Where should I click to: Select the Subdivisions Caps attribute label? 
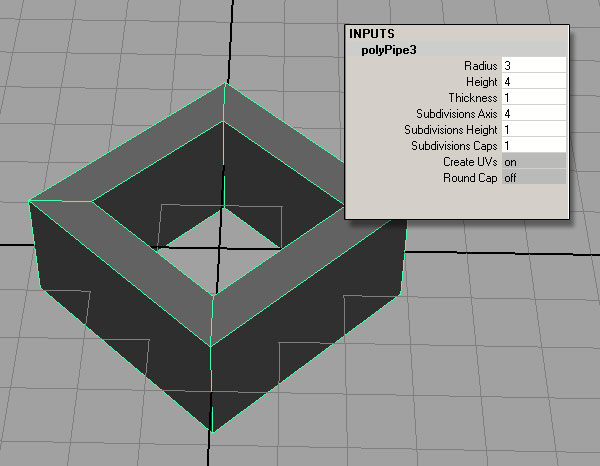[x=454, y=146]
